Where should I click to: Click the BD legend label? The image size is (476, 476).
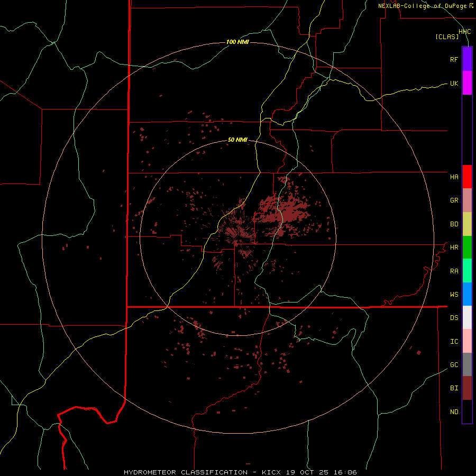[454, 224]
